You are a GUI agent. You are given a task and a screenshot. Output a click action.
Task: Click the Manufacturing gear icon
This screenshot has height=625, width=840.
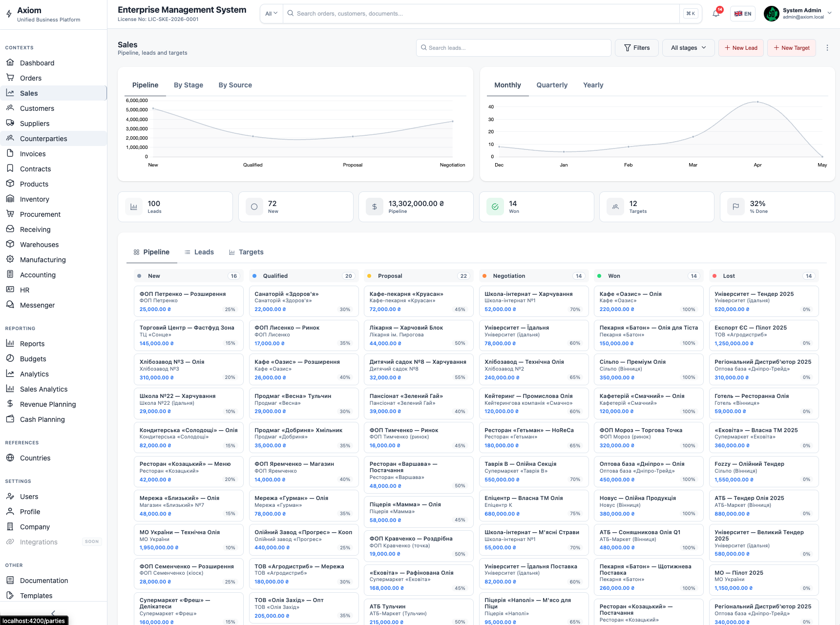[10, 259]
